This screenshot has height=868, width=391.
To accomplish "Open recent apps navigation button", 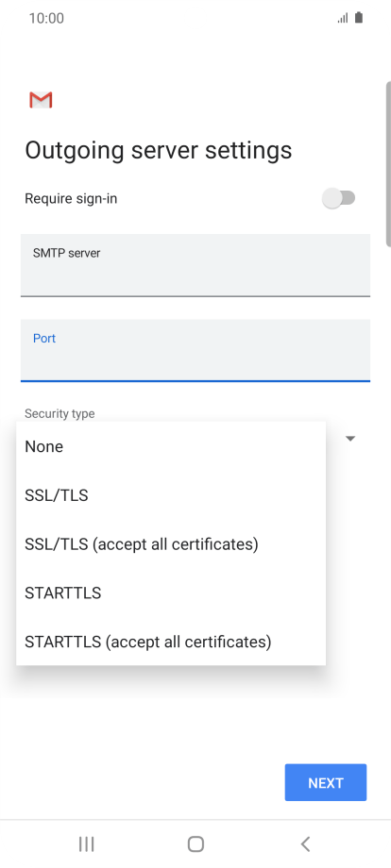I will [x=86, y=843].
